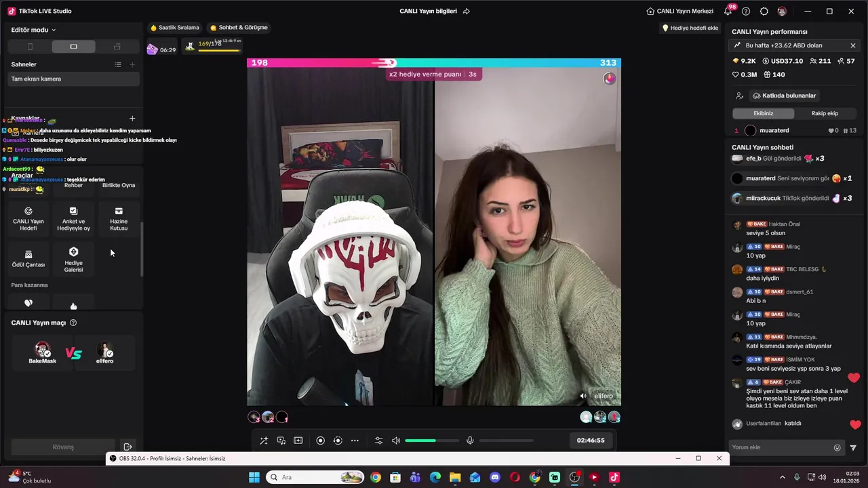
Task: Click the hourly ranking 169/178 progress bar
Action: point(219,51)
